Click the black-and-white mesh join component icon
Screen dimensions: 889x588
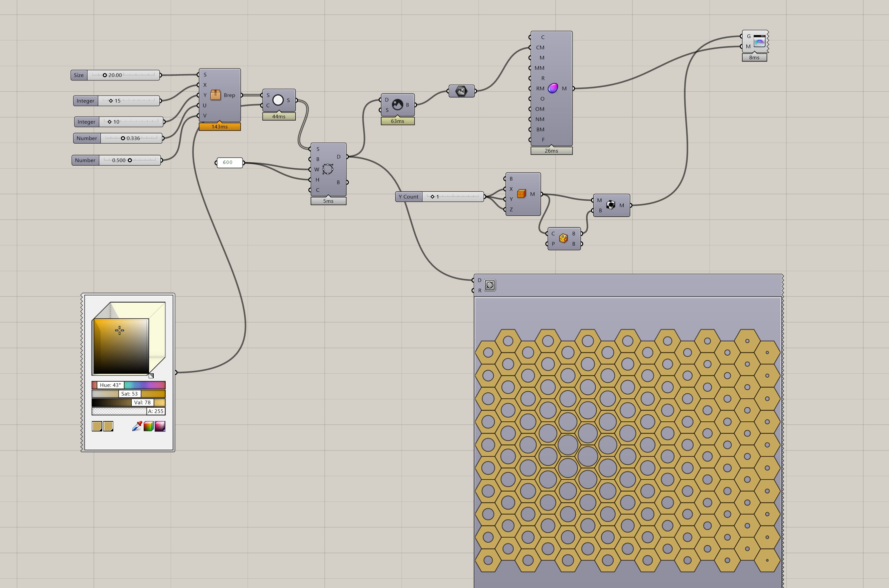pyautogui.click(x=611, y=205)
